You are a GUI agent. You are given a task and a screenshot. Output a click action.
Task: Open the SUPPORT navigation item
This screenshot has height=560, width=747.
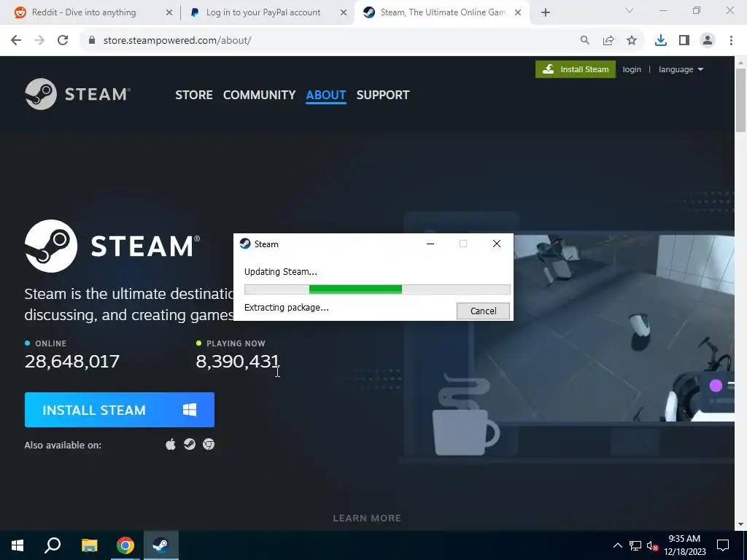coord(382,95)
